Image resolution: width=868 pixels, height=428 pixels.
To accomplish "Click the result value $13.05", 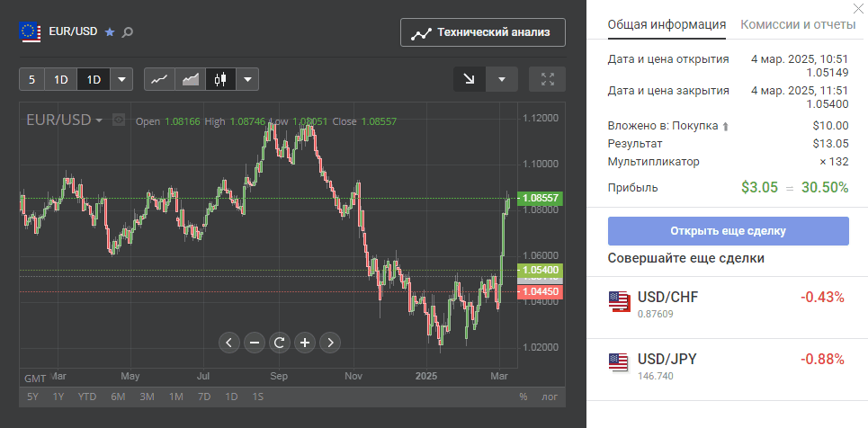I will click(830, 143).
